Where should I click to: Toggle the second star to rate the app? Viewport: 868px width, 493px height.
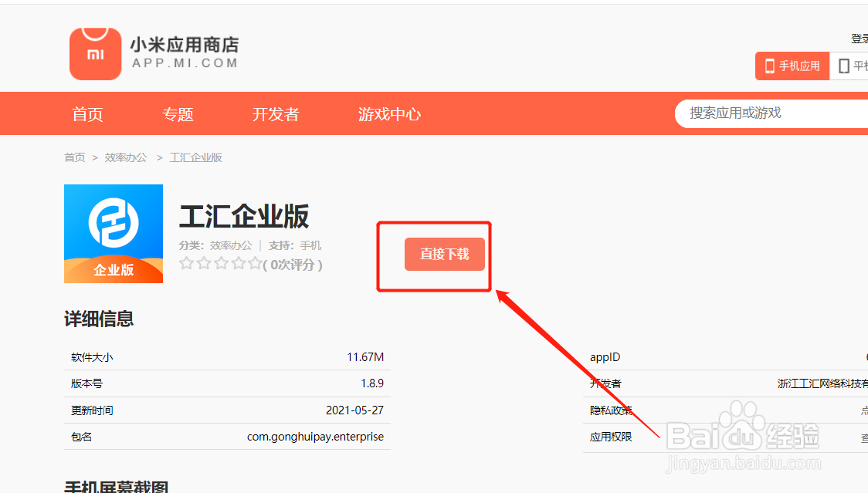coord(203,263)
